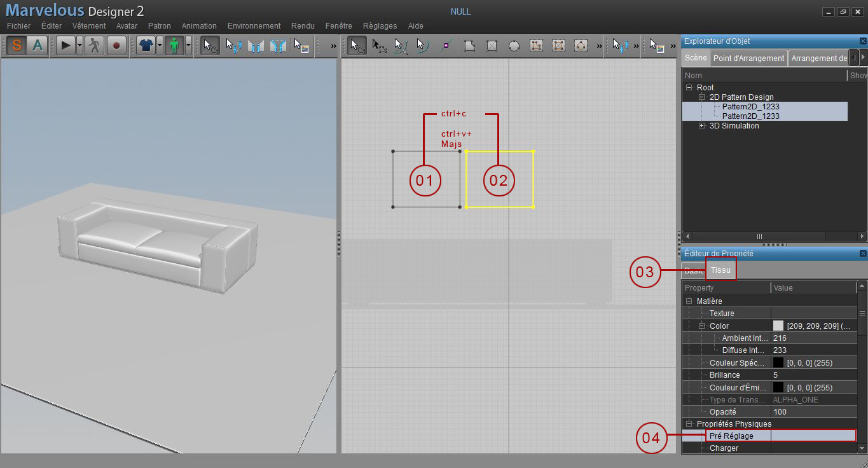Viewport: 868px width, 468px height.
Task: Click the red record button
Action: coord(116,45)
